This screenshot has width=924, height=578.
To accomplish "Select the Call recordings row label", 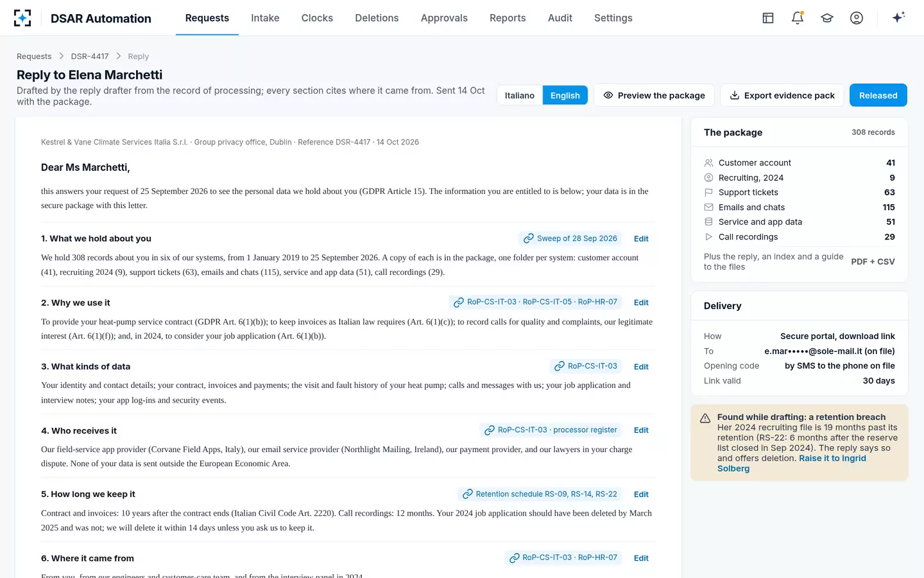I will [x=748, y=237].
